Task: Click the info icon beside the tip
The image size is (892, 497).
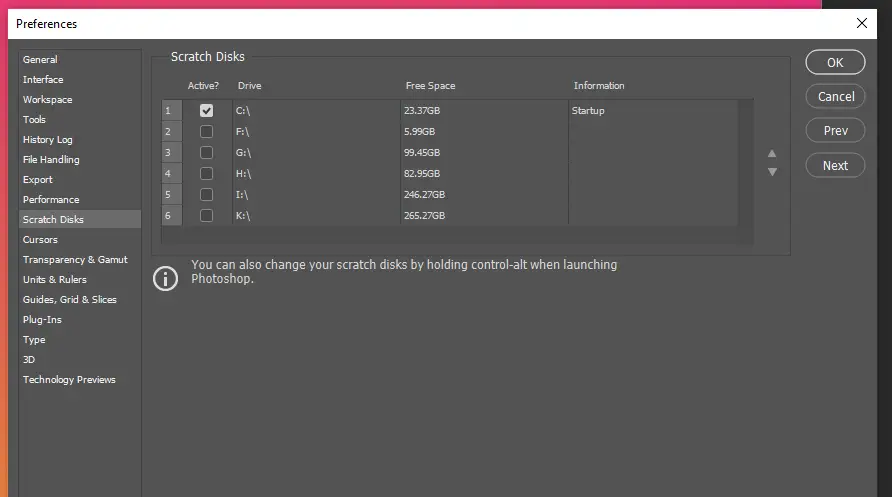Action: (166, 279)
